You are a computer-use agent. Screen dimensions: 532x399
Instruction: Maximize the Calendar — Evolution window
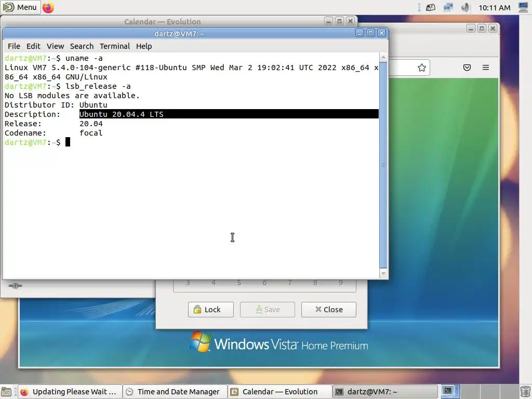coord(339,21)
